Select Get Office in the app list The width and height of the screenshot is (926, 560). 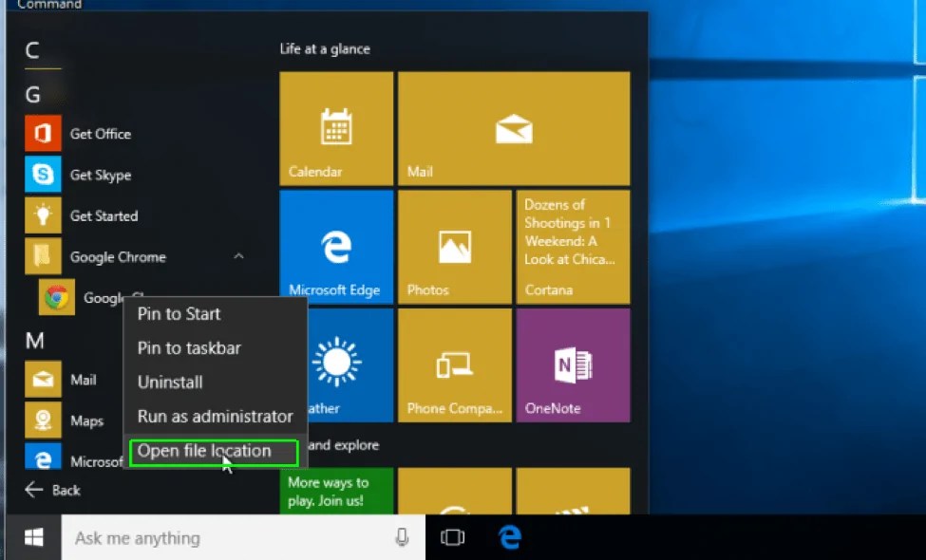pyautogui.click(x=99, y=133)
